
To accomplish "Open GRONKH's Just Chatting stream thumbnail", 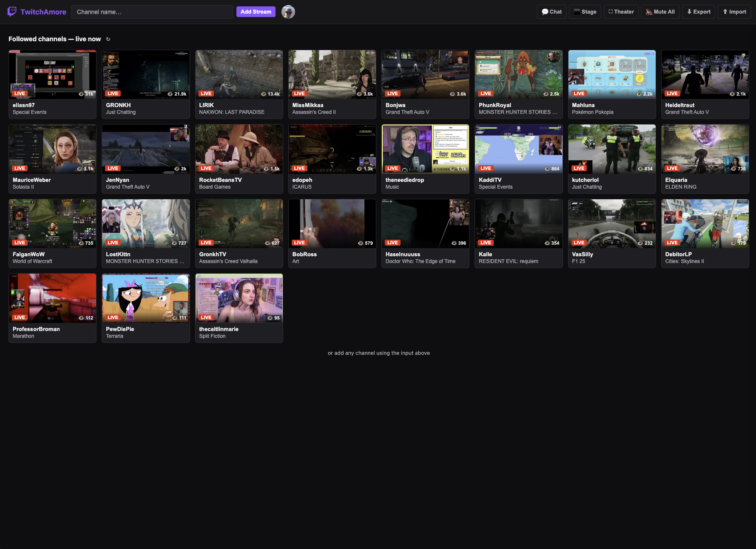I will tap(145, 74).
